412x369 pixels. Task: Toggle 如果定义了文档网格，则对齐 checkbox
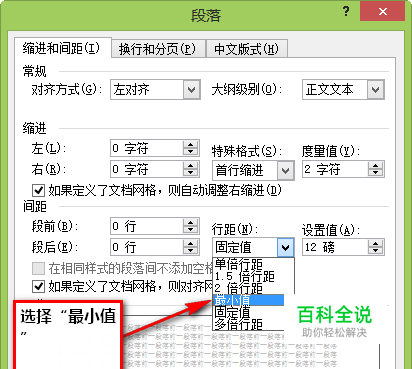point(38,286)
